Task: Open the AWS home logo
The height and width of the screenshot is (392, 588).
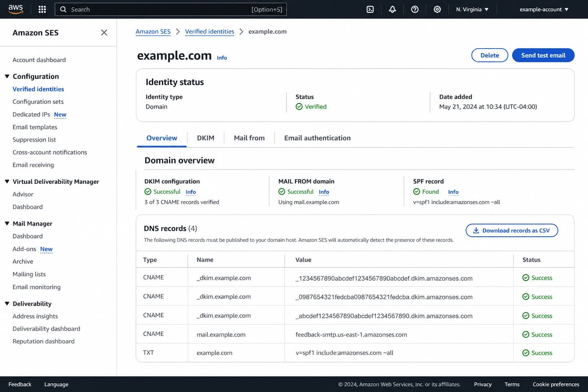Action: pyautogui.click(x=16, y=9)
